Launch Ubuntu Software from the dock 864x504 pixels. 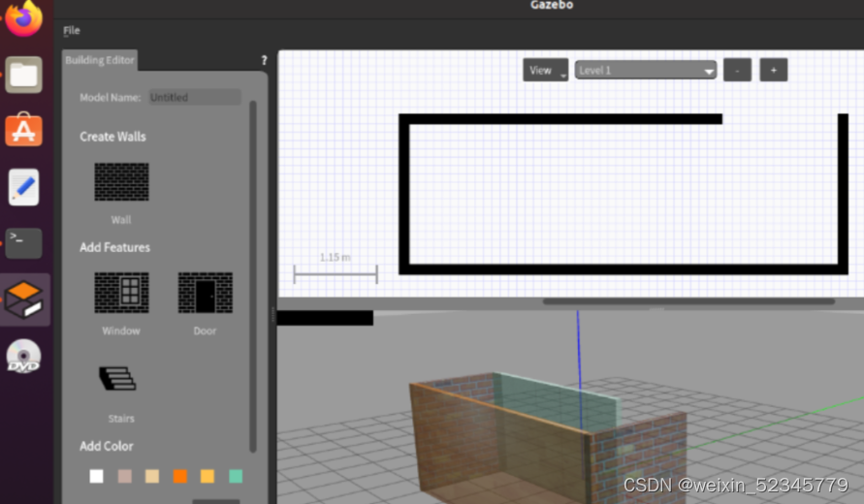[23, 130]
